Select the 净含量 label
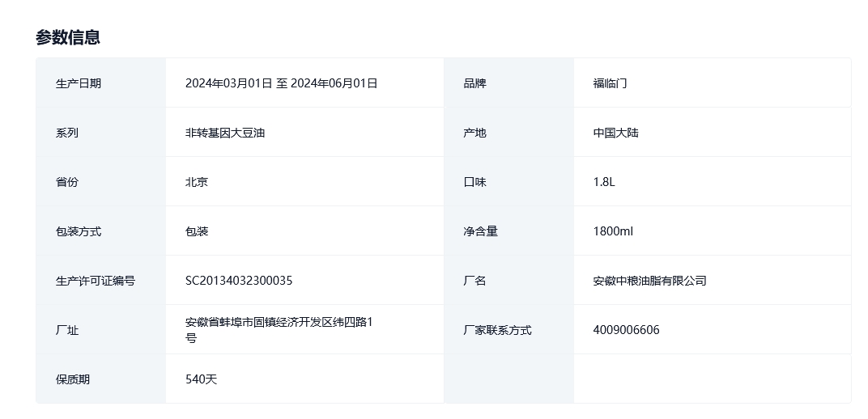This screenshot has width=868, height=419. tap(480, 231)
